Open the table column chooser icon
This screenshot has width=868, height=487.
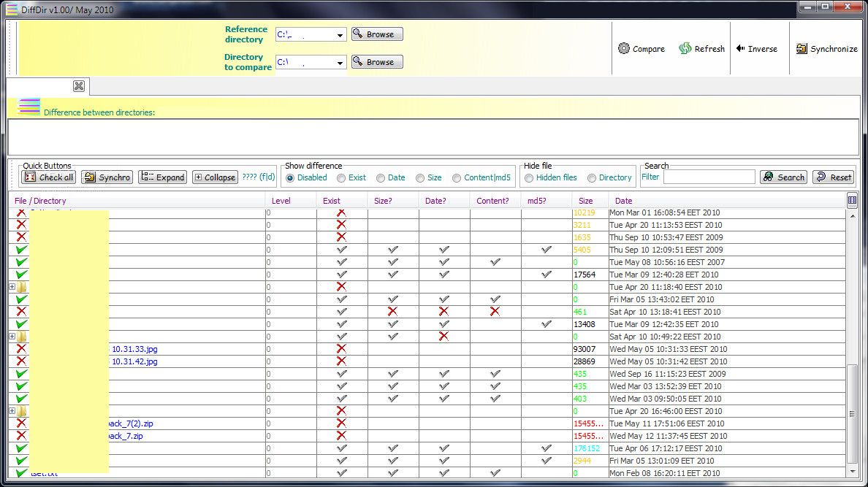(x=852, y=200)
